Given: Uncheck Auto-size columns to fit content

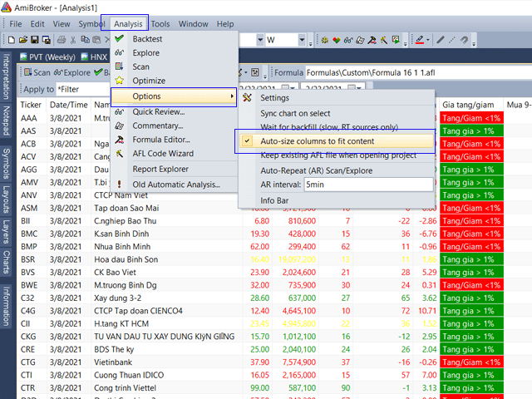Looking at the screenshot, I should point(337,141).
